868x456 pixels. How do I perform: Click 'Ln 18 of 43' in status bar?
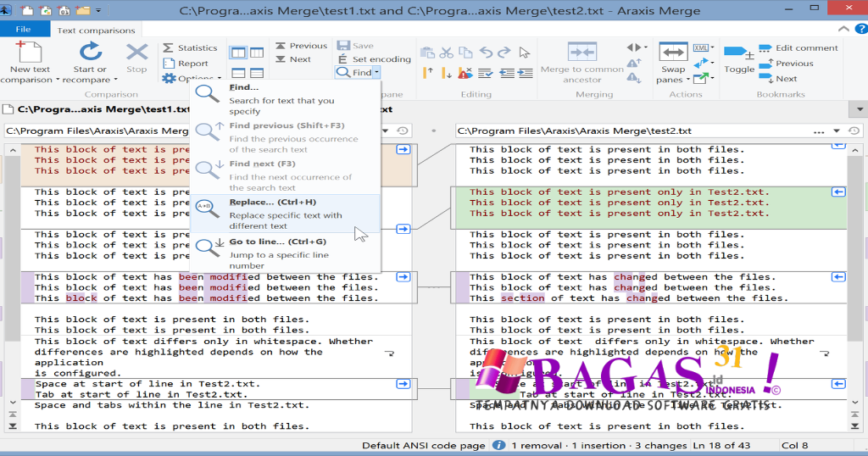721,446
